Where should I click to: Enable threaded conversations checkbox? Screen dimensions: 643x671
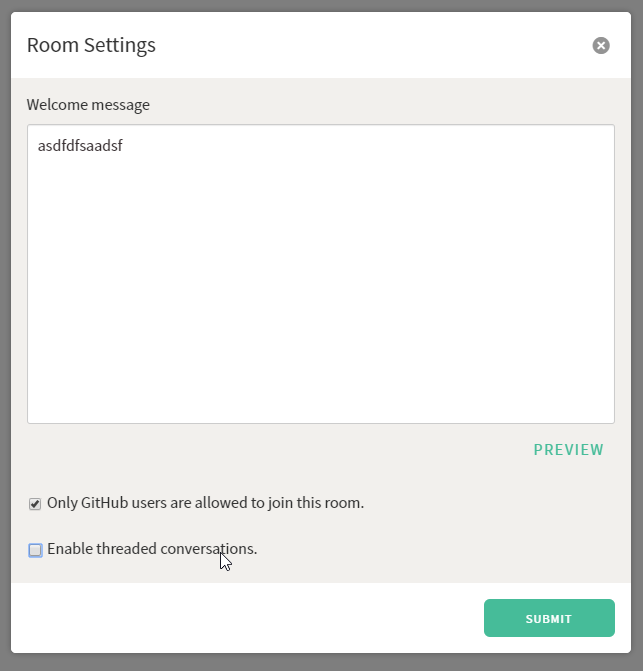pyautogui.click(x=35, y=550)
